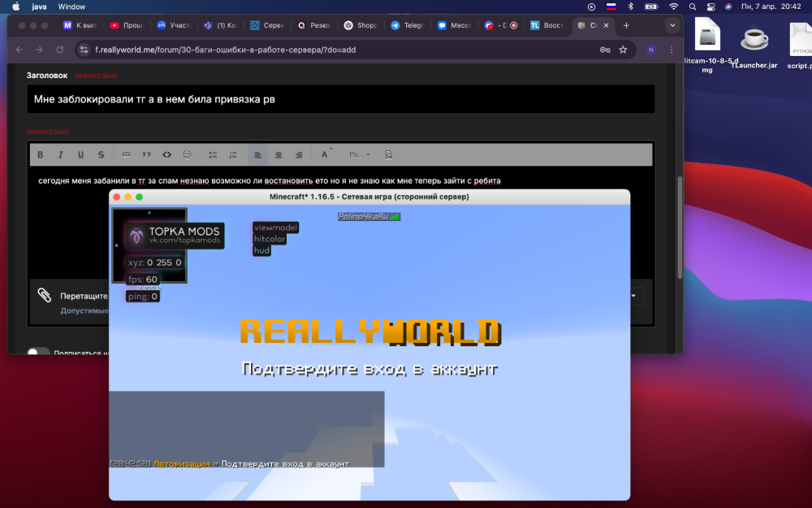Toggle the subscribe switch below the editor

click(x=38, y=351)
